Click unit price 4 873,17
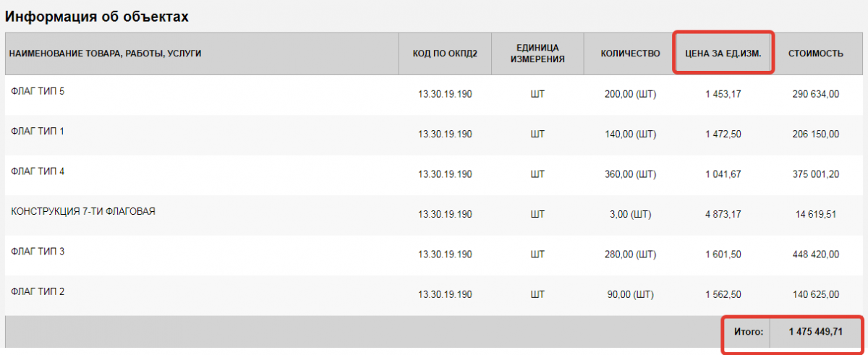Screen dimensions: 868x355 (723, 214)
